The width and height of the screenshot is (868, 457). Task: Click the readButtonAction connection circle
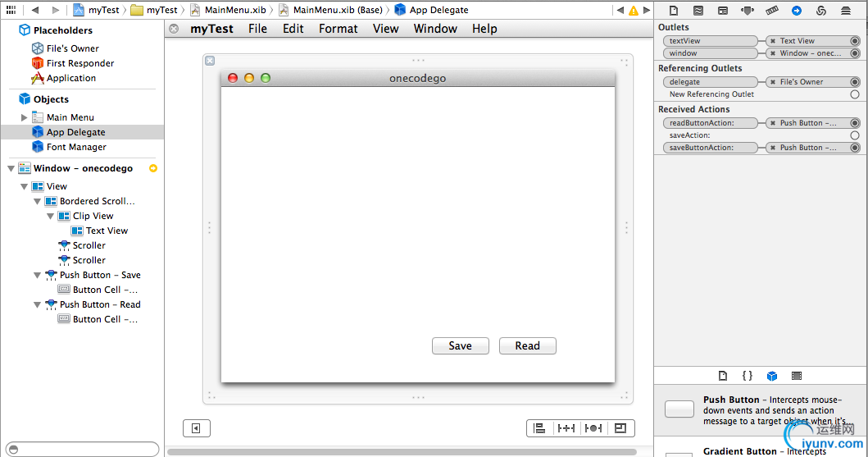click(x=855, y=123)
